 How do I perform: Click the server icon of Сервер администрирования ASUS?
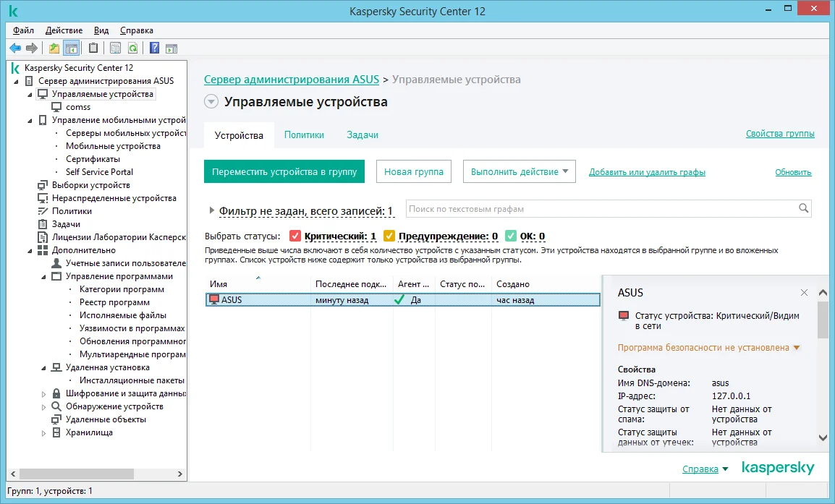29,81
